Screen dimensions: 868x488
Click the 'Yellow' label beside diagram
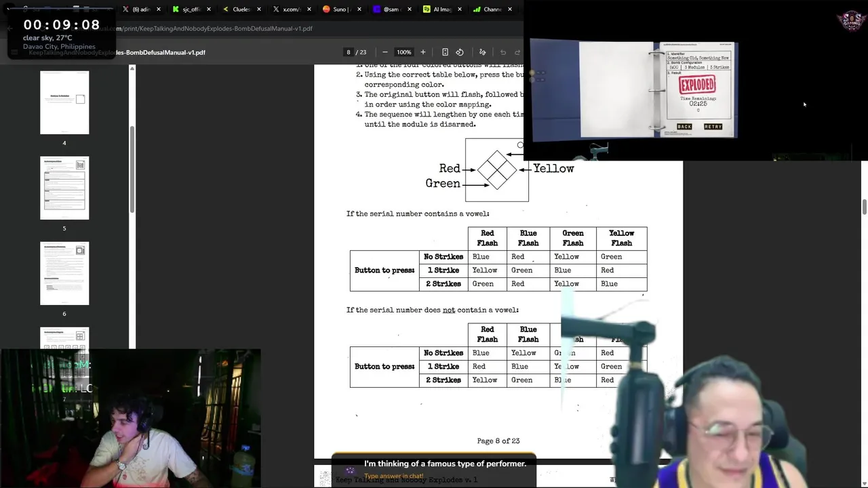553,169
